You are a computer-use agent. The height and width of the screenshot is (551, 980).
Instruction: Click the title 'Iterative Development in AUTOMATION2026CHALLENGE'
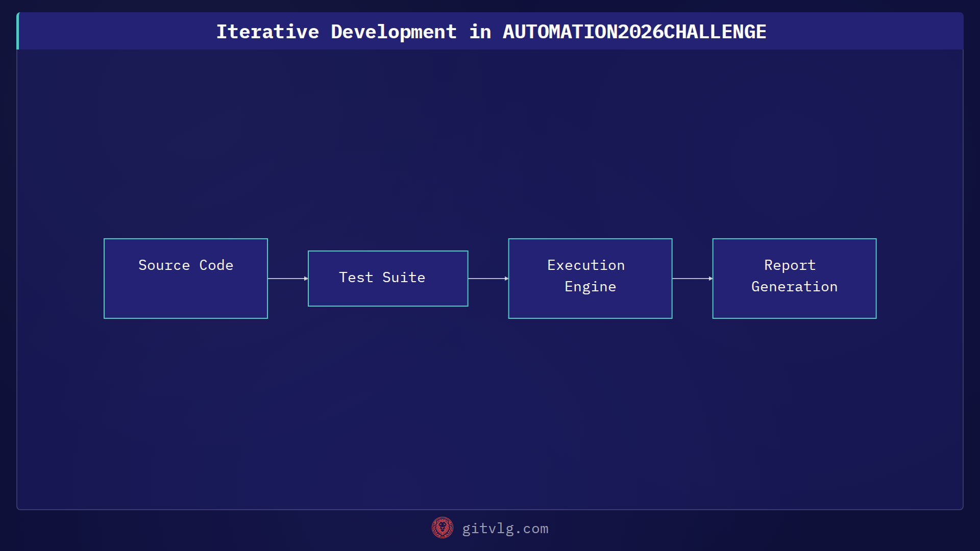point(491,32)
